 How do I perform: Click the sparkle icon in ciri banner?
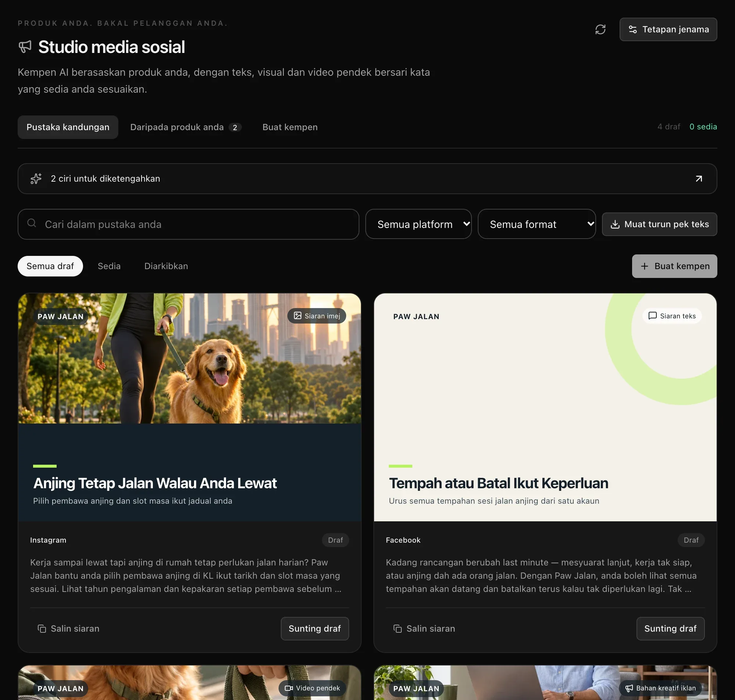coord(36,179)
